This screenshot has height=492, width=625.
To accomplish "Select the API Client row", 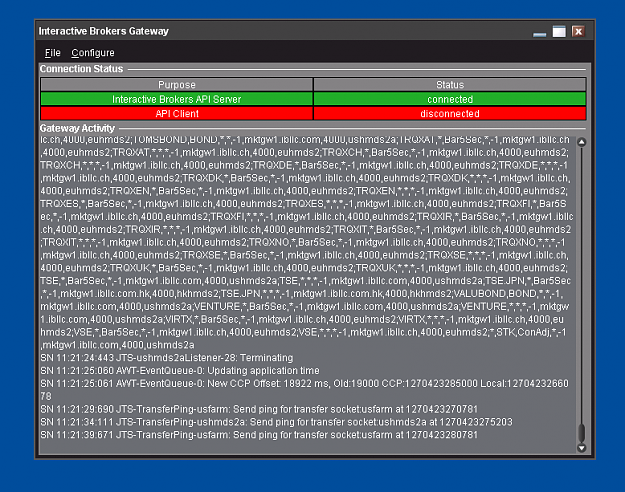I will click(313, 113).
